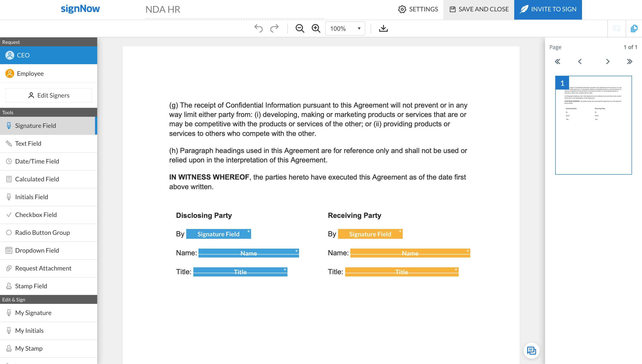Screen dimensions: 642x364
Task: Switch to the Employee signer
Action: coord(30,73)
